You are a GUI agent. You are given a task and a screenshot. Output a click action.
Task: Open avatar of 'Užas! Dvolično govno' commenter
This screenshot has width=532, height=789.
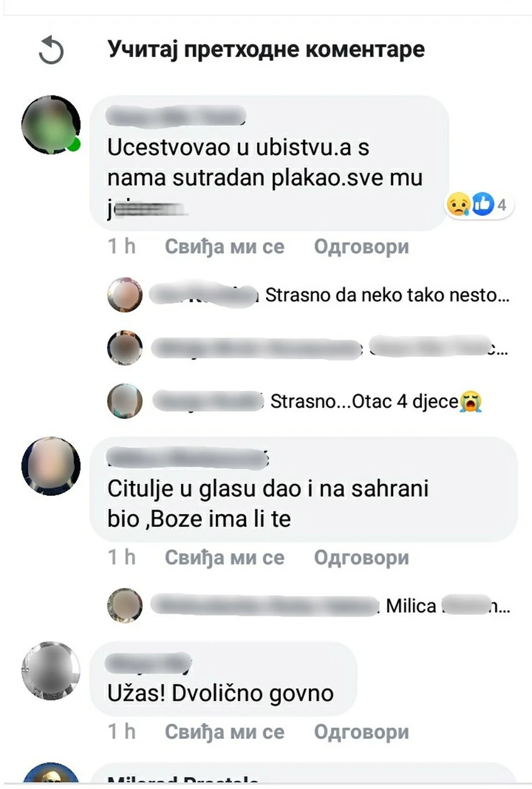pyautogui.click(x=51, y=671)
